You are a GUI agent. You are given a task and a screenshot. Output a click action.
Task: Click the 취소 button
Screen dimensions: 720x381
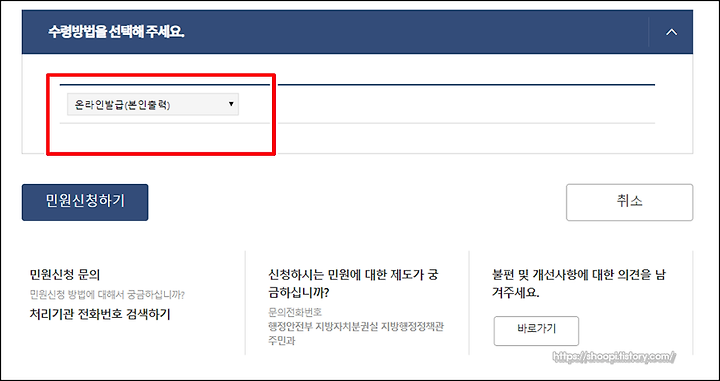click(x=630, y=202)
